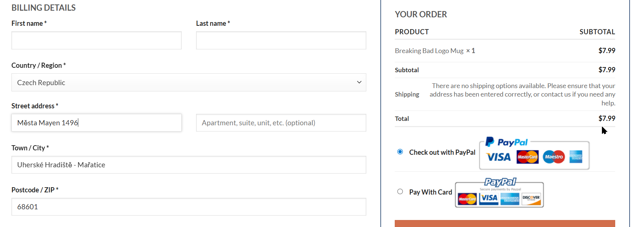Viewport: 644px width, 227px height.
Task: Select the Check out with PayPal radio button
Action: 400,152
